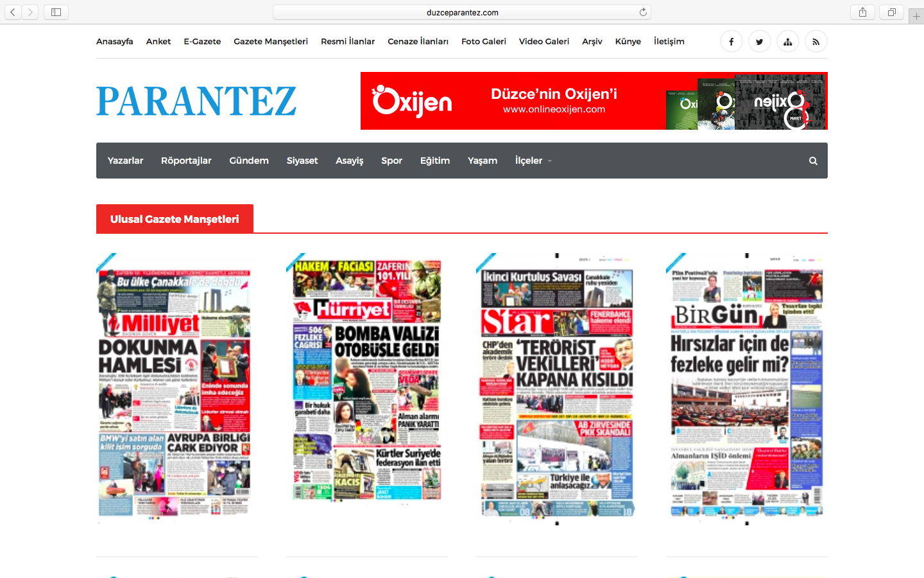Click the duzceparantez.com address field
This screenshot has height=578, width=924.
tap(462, 12)
